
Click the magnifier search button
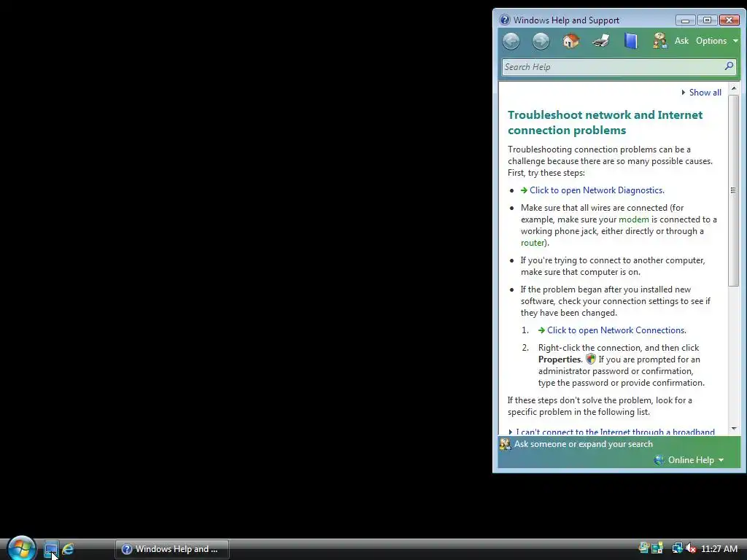click(x=729, y=66)
